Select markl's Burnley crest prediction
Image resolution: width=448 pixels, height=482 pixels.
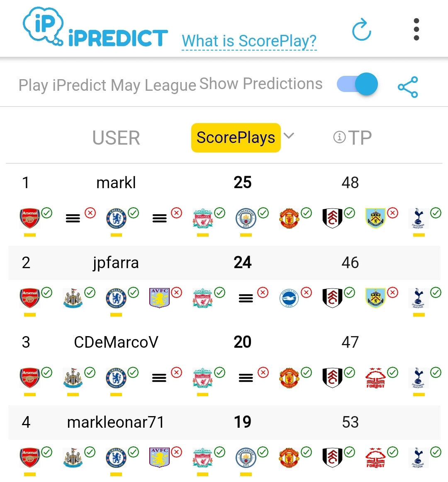click(x=376, y=218)
